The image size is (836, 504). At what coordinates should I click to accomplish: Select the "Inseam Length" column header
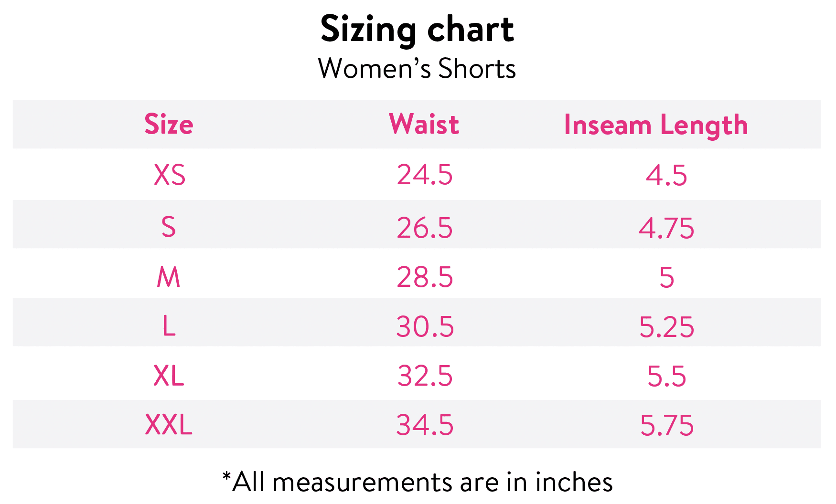[656, 125]
